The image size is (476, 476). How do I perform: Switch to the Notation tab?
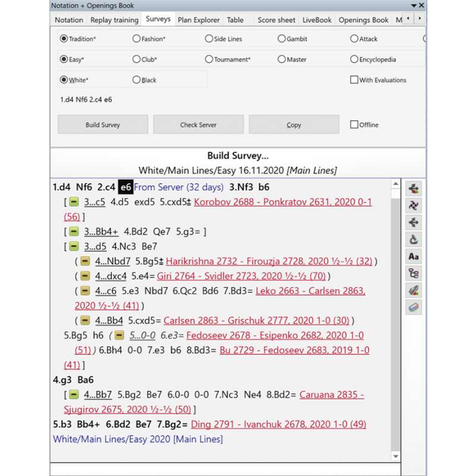click(69, 20)
